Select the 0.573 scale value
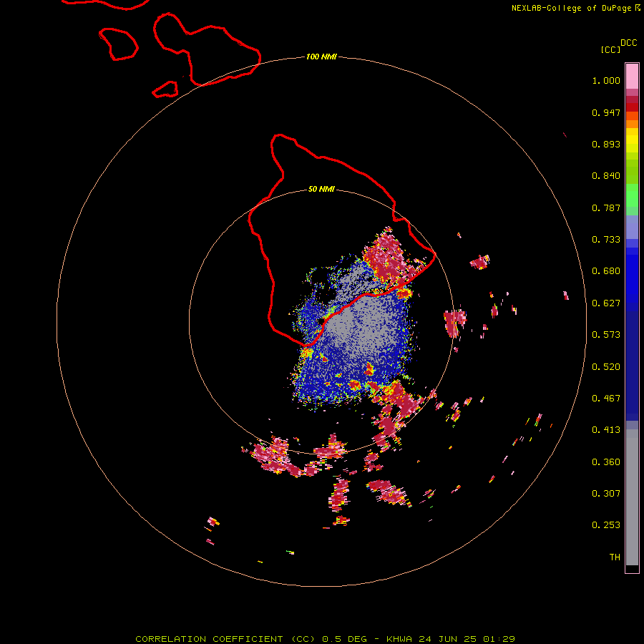The image size is (644, 644). [x=606, y=335]
